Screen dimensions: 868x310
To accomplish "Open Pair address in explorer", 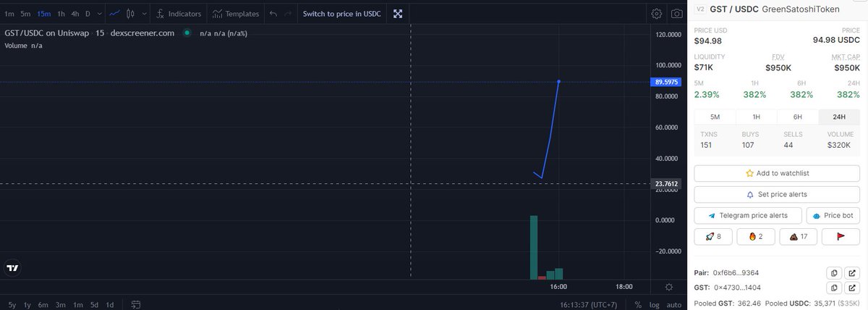I will [852, 273].
